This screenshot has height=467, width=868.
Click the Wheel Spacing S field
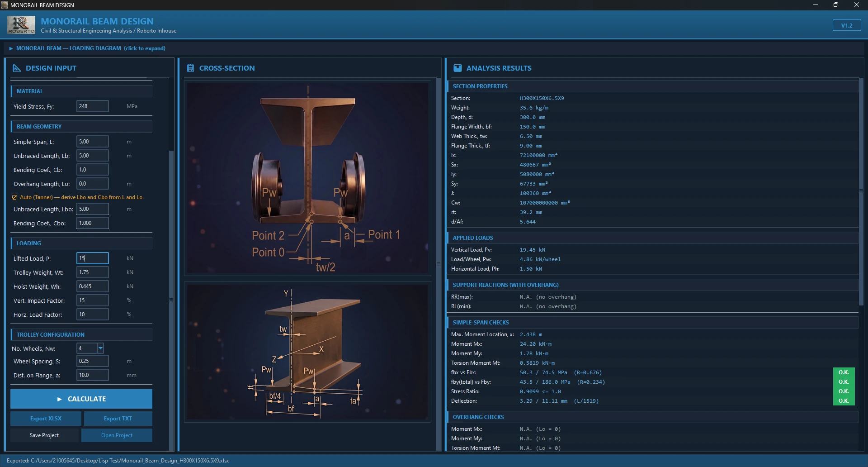point(93,361)
